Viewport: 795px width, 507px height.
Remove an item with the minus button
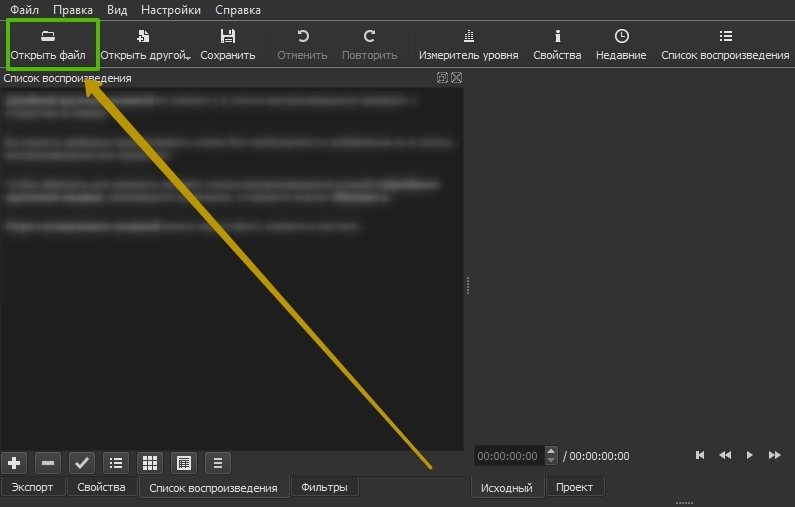click(48, 463)
